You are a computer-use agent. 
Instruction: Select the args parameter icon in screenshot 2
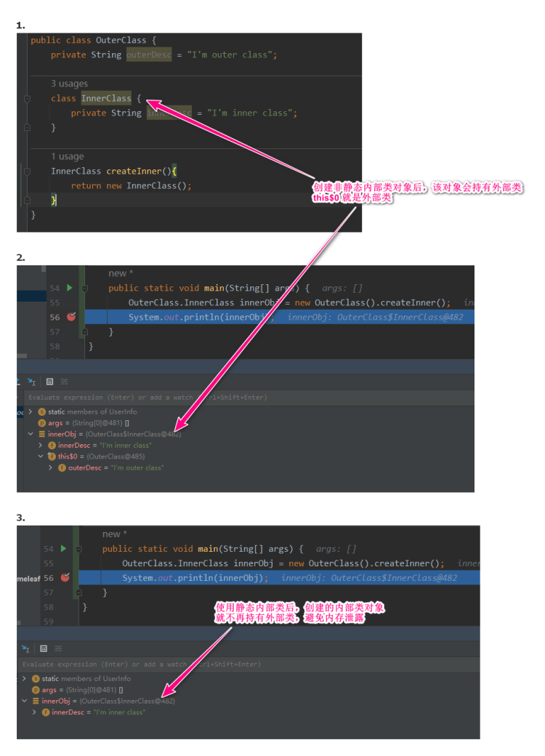tap(41, 423)
